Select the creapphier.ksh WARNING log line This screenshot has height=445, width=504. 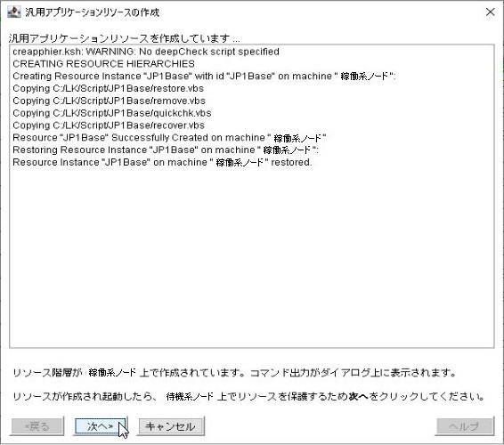146,52
